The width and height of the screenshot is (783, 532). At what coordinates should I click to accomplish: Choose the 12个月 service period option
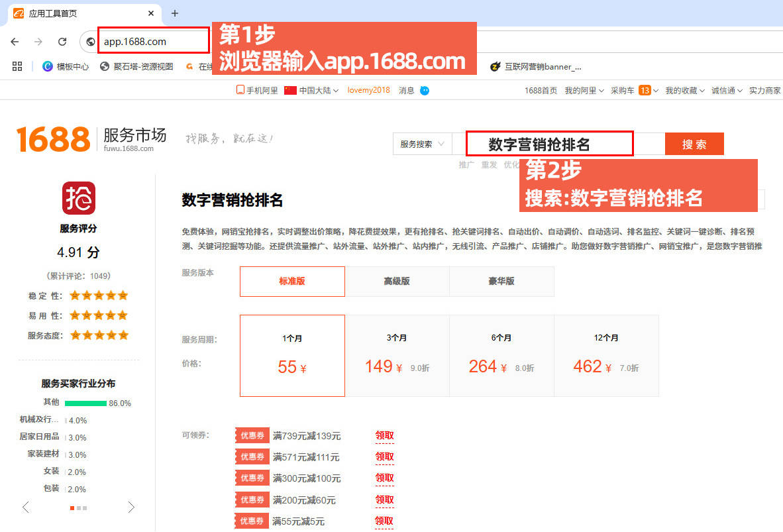click(606, 356)
